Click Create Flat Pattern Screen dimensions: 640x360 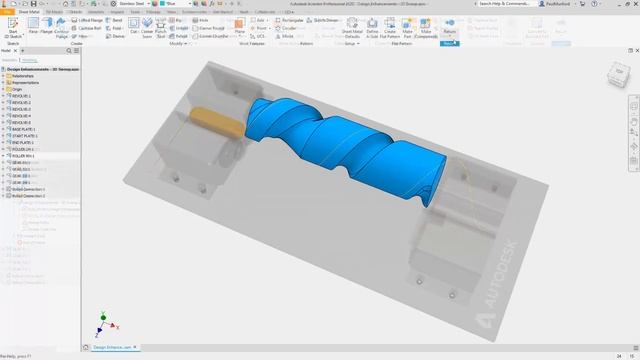(390, 28)
